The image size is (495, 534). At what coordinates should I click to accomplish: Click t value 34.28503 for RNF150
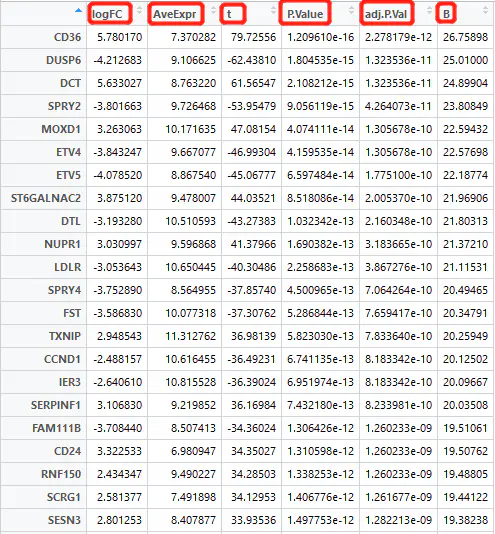(253, 474)
